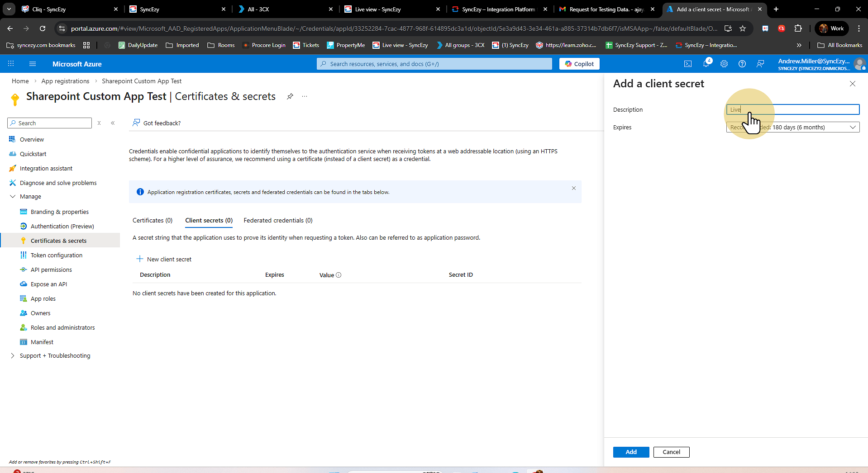Open the Copilot button
The image size is (868, 473).
pyautogui.click(x=579, y=64)
